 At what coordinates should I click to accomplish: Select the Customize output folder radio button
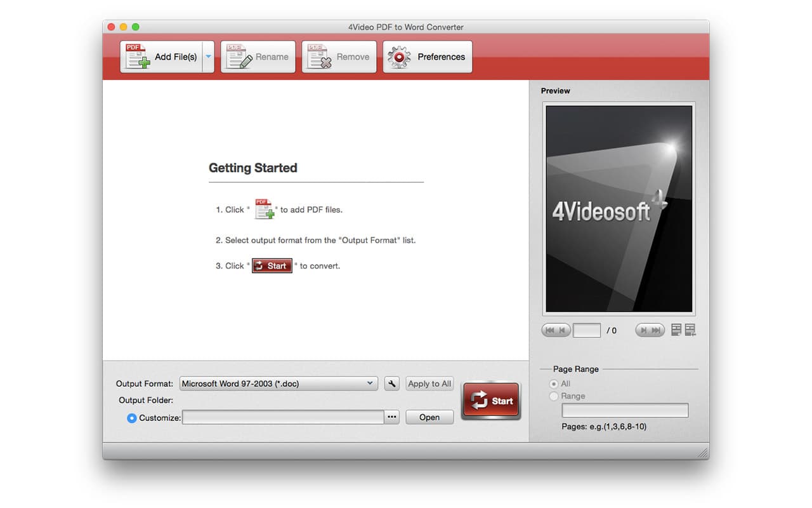[132, 418]
